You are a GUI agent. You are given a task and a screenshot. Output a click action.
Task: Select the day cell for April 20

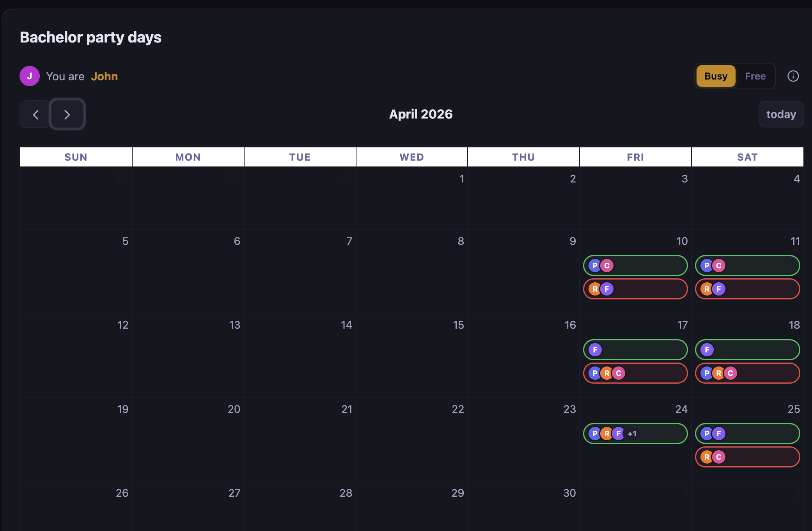(x=188, y=439)
